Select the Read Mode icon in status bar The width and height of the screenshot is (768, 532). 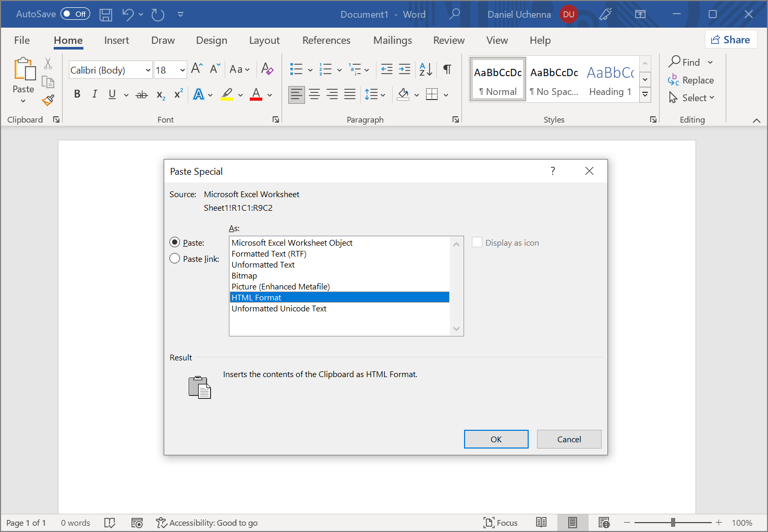coord(541,522)
